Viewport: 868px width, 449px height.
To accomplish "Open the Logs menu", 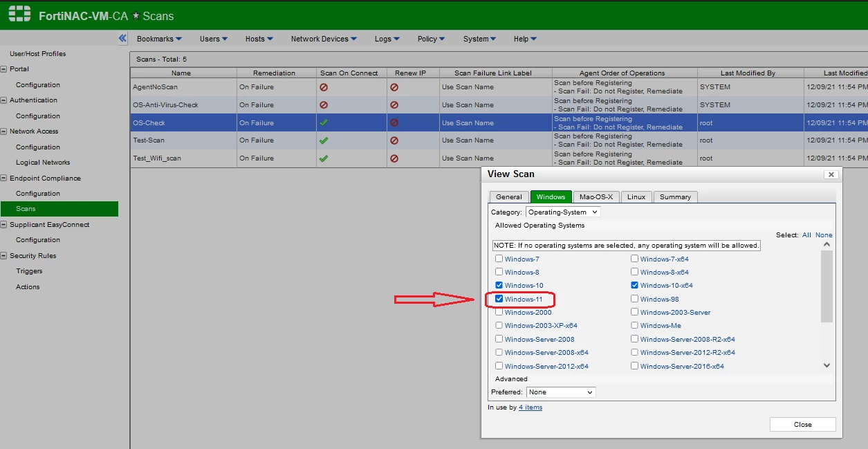I will click(x=387, y=39).
